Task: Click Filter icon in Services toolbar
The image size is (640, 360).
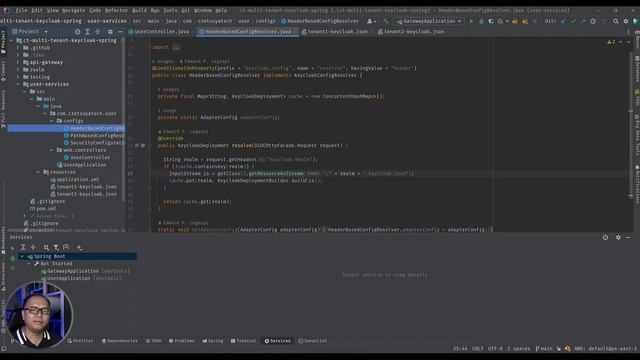Action: click(56, 247)
